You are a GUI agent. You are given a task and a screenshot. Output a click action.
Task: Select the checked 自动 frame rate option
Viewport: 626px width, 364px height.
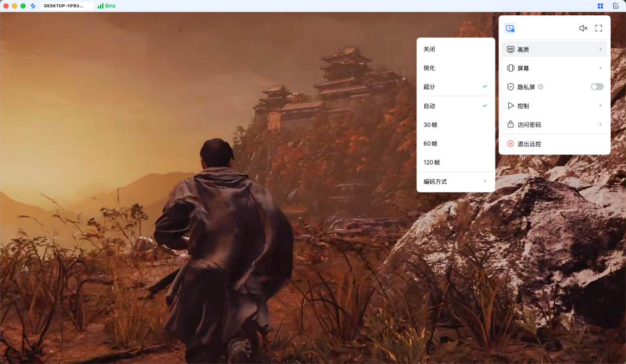tap(456, 106)
